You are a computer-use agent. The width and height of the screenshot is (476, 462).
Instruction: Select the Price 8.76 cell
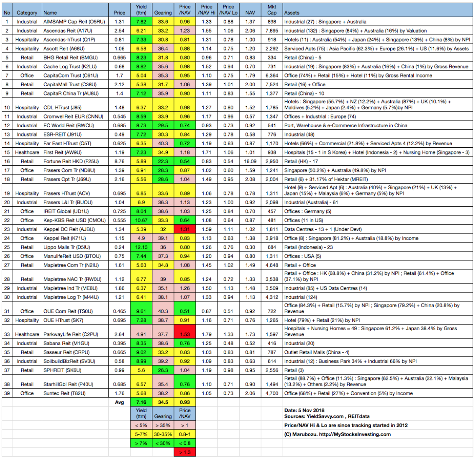(119, 161)
